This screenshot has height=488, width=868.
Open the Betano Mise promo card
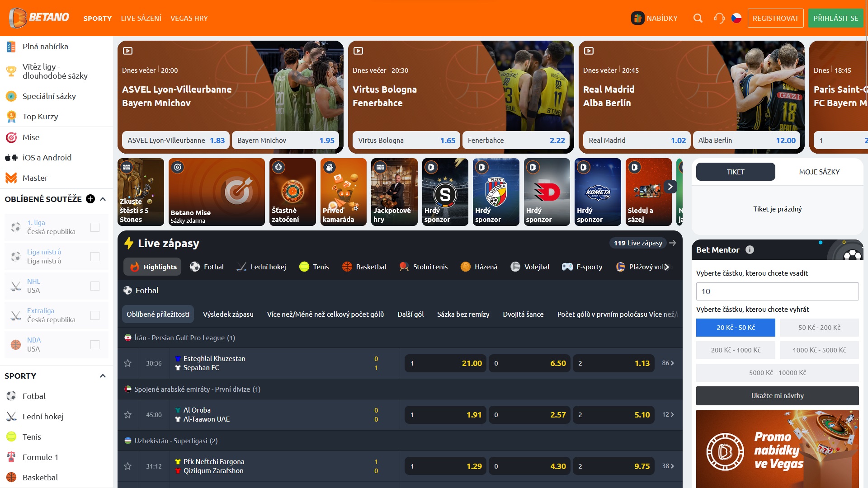217,192
